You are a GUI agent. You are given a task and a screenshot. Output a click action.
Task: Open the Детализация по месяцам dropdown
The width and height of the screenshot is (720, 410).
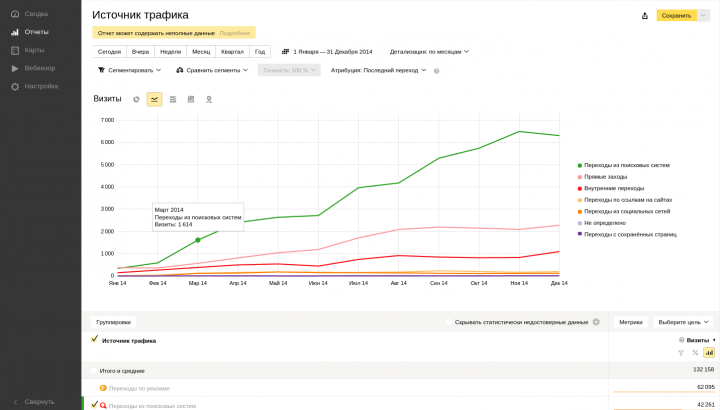point(429,52)
